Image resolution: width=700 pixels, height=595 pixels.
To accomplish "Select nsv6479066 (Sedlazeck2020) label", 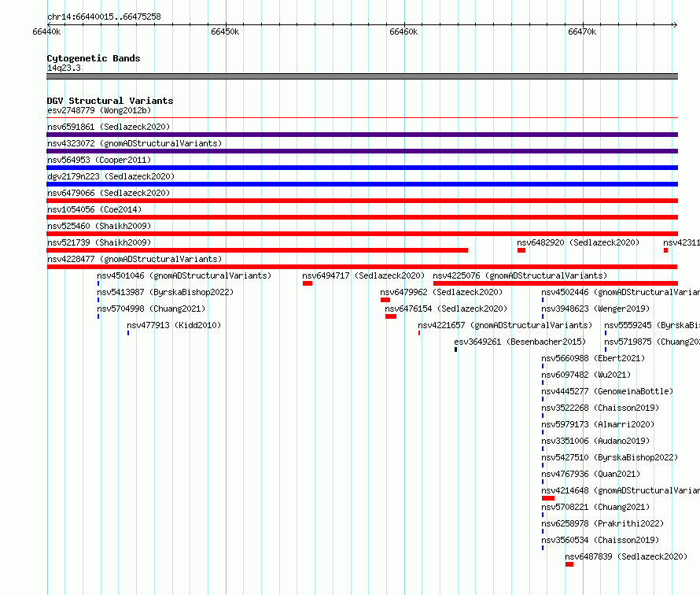I will (x=109, y=193).
